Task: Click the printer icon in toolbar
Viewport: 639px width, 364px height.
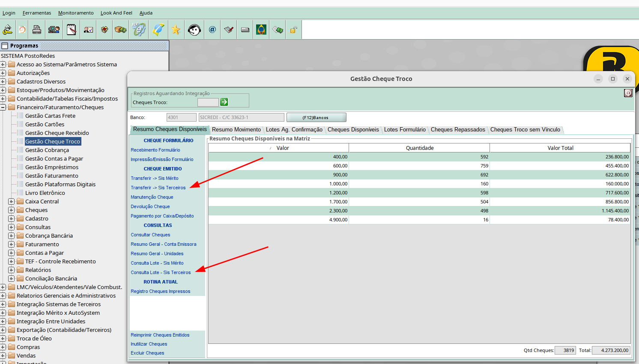Action: pyautogui.click(x=37, y=30)
